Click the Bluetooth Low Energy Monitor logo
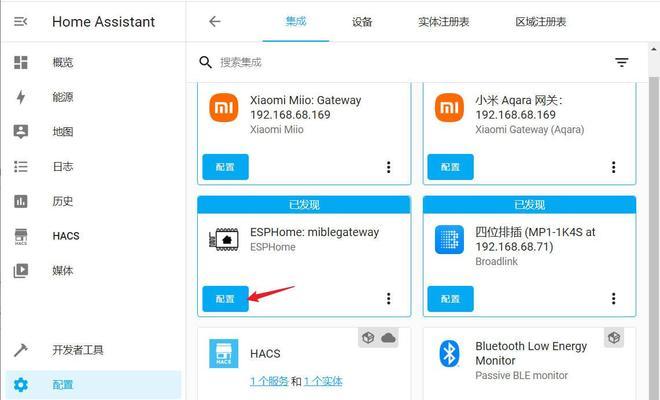660x400 pixels. click(449, 353)
